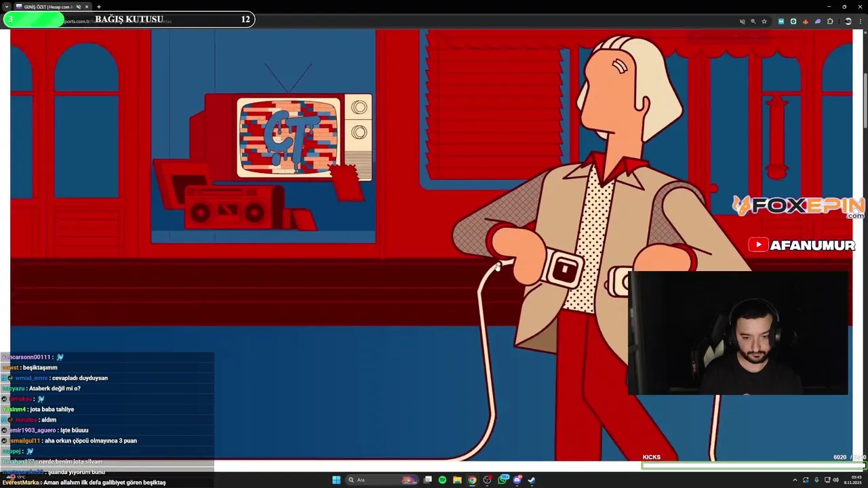Image resolution: width=868 pixels, height=488 pixels.
Task: Click chat message 'jota baba tahliye'
Action: click(x=52, y=409)
